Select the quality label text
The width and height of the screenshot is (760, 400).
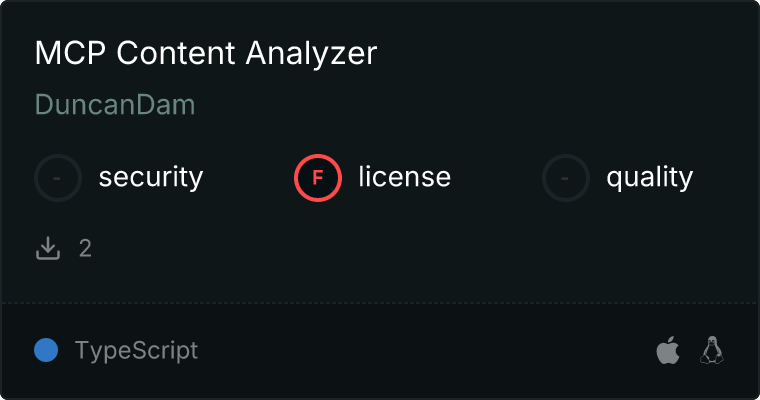[x=649, y=178]
